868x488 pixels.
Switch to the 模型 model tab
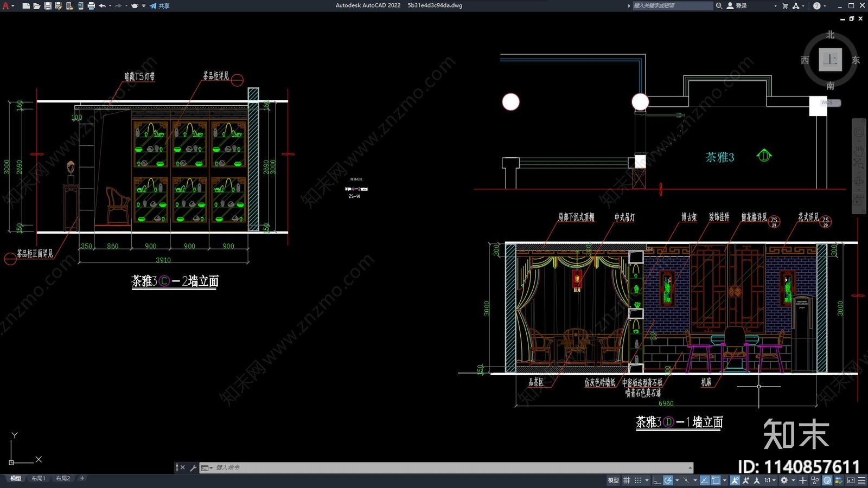tap(16, 478)
